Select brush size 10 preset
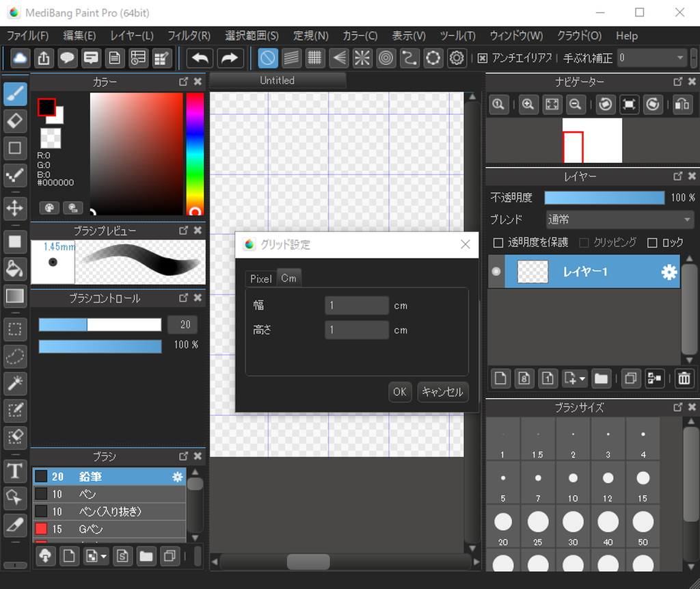Viewport: 700px width, 589px height. 573,484
